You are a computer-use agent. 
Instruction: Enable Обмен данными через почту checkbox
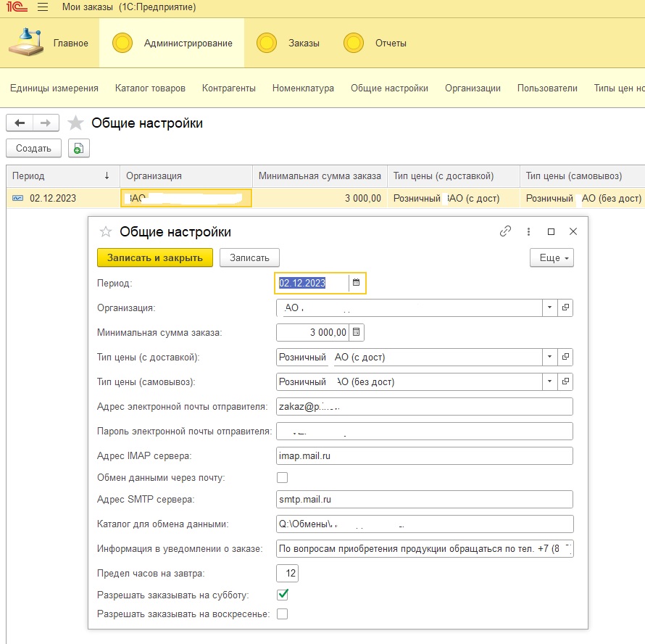[283, 477]
